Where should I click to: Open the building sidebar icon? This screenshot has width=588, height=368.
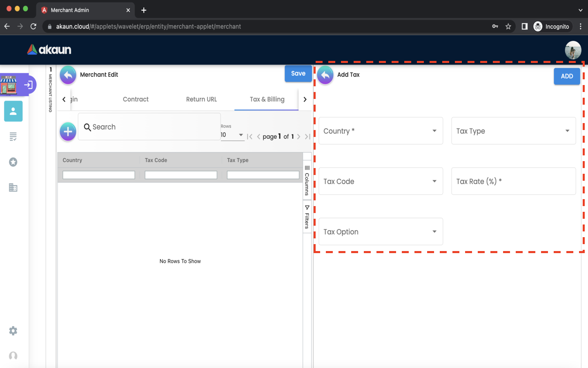pyautogui.click(x=13, y=188)
